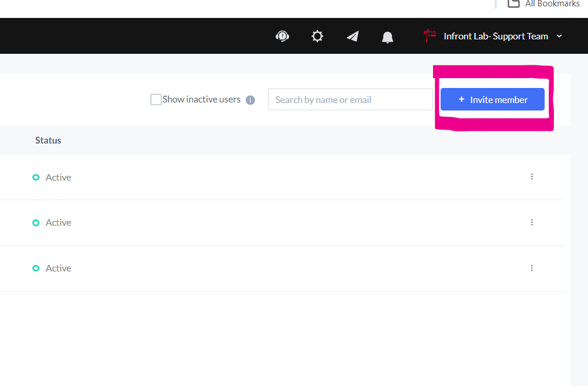
Task: Click the Invite member button
Action: (492, 99)
